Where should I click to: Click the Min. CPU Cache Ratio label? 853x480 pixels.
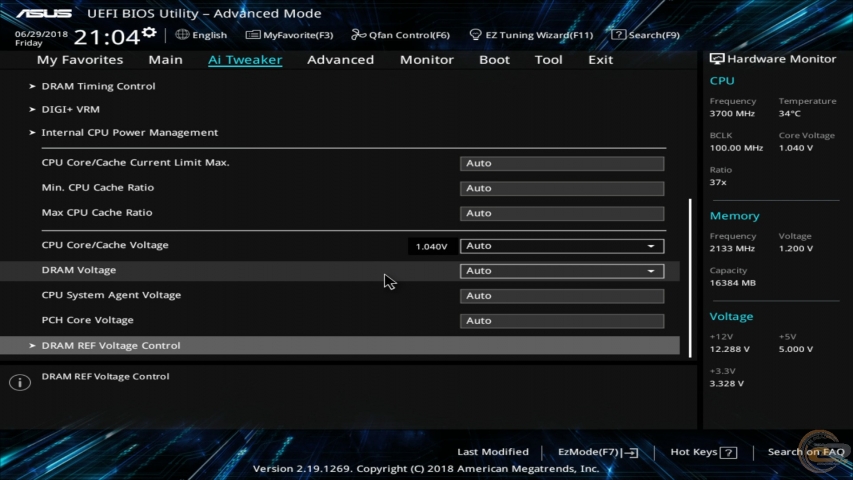coord(98,187)
